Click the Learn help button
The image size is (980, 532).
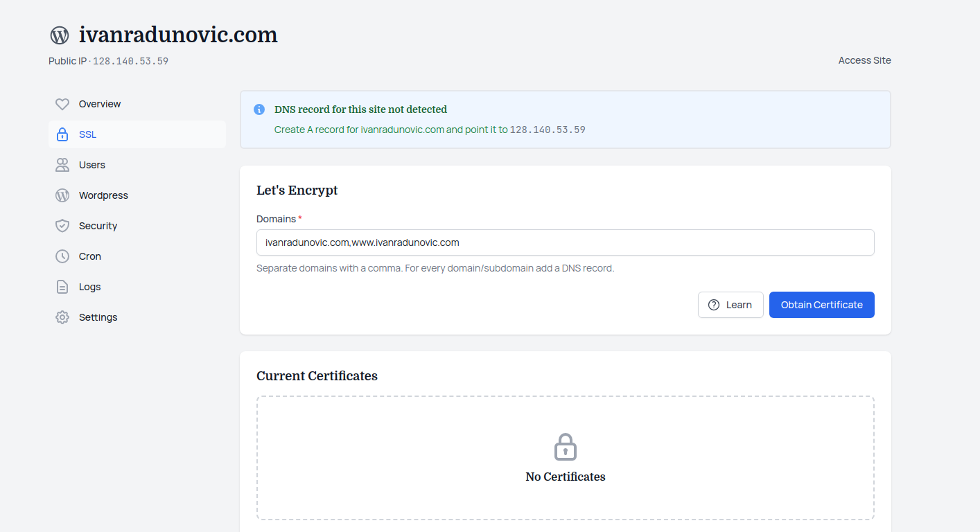pyautogui.click(x=730, y=305)
